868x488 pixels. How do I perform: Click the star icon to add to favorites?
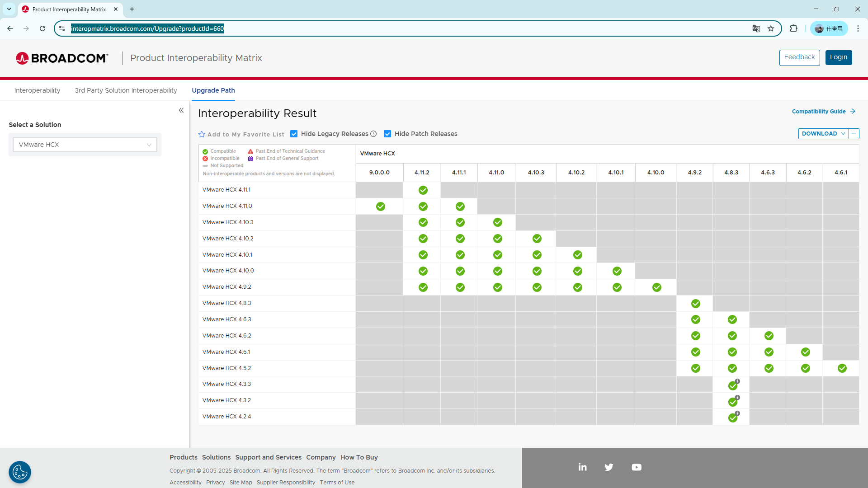(202, 134)
